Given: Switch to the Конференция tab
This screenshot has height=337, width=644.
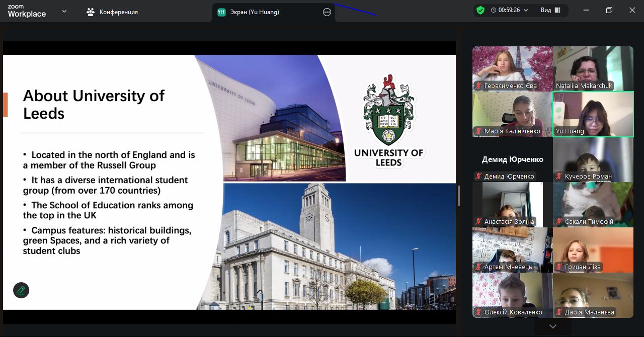Looking at the screenshot, I should [118, 12].
